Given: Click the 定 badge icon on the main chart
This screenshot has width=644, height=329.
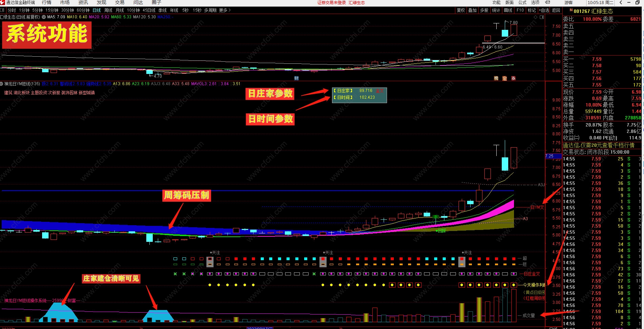Looking at the screenshot, I should [x=505, y=78].
